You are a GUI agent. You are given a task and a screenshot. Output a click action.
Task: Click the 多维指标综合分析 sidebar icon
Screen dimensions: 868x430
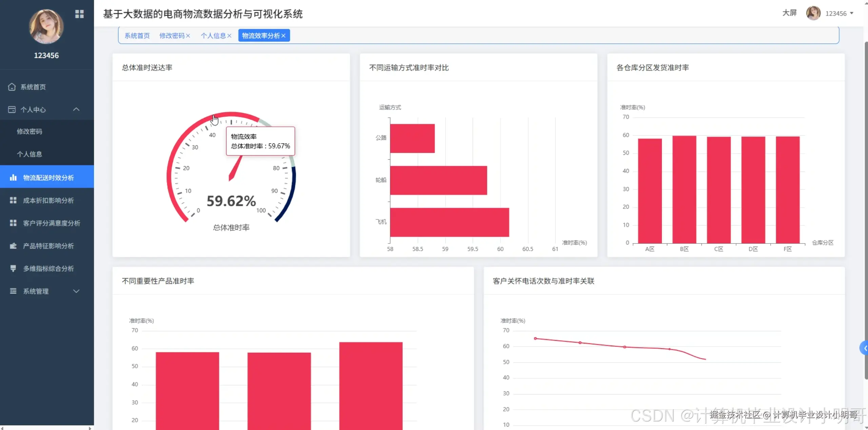point(13,268)
